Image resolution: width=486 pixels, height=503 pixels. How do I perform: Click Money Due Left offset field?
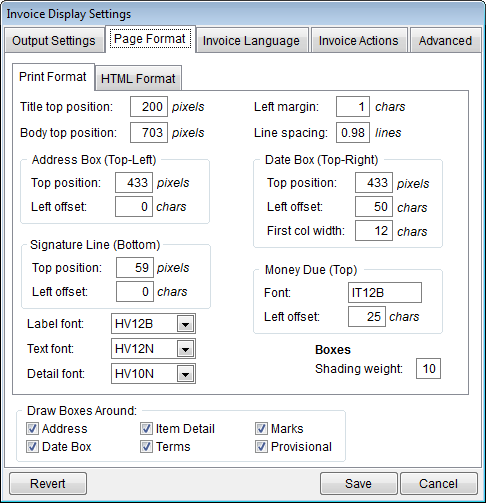(367, 317)
